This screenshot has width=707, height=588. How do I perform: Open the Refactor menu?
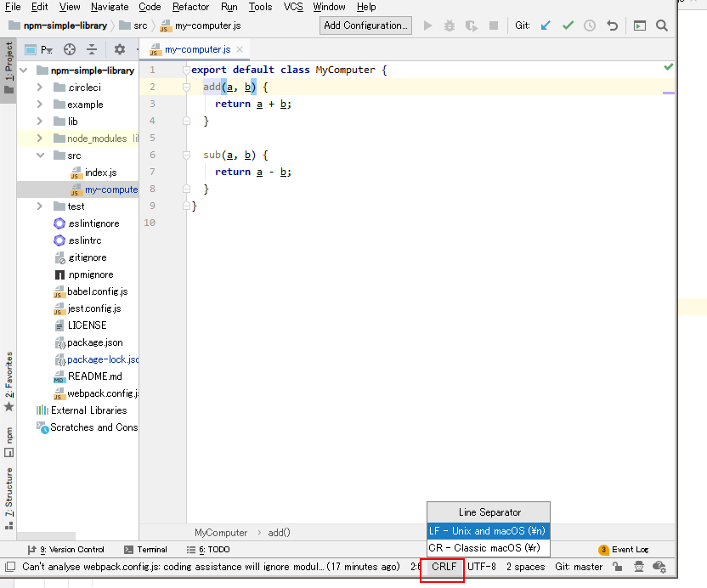tap(190, 7)
